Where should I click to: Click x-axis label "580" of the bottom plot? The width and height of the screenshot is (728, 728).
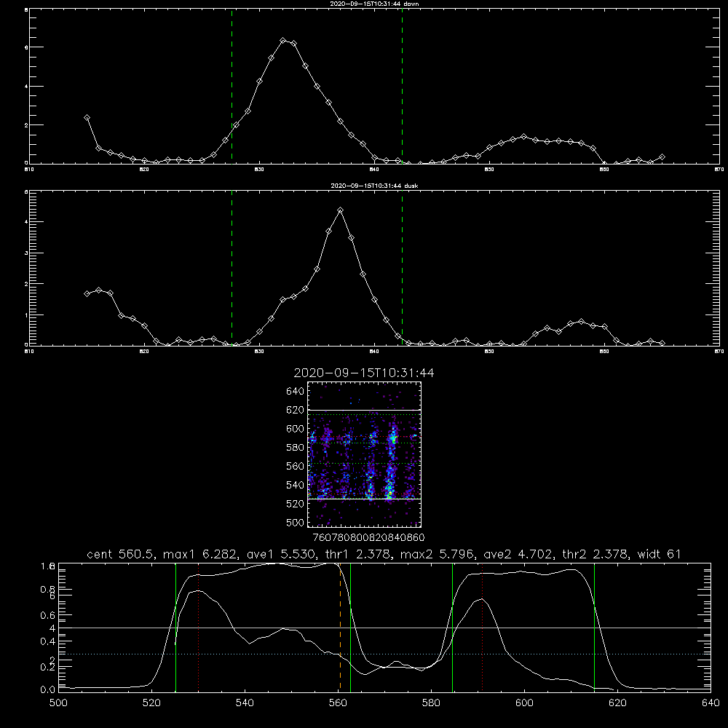click(x=431, y=703)
